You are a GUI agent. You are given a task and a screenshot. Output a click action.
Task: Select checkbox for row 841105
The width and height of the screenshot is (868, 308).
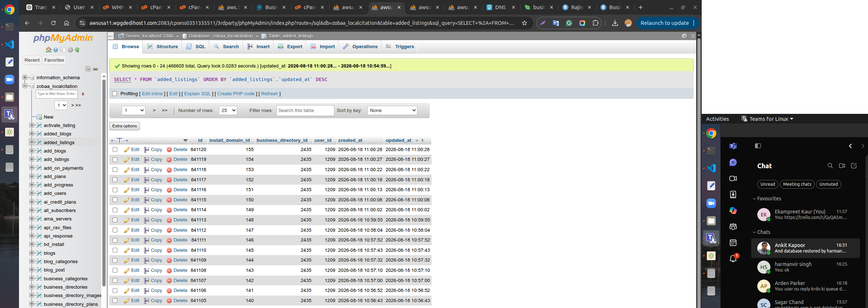(x=115, y=301)
